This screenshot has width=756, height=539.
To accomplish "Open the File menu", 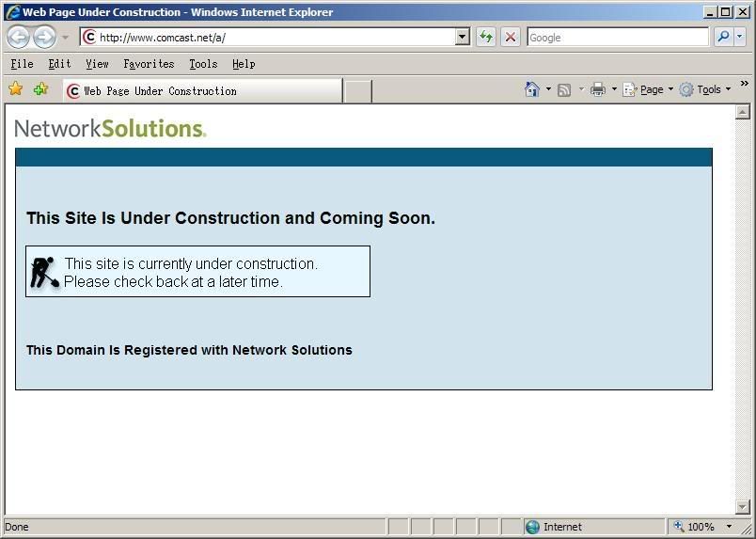I will 23,64.
